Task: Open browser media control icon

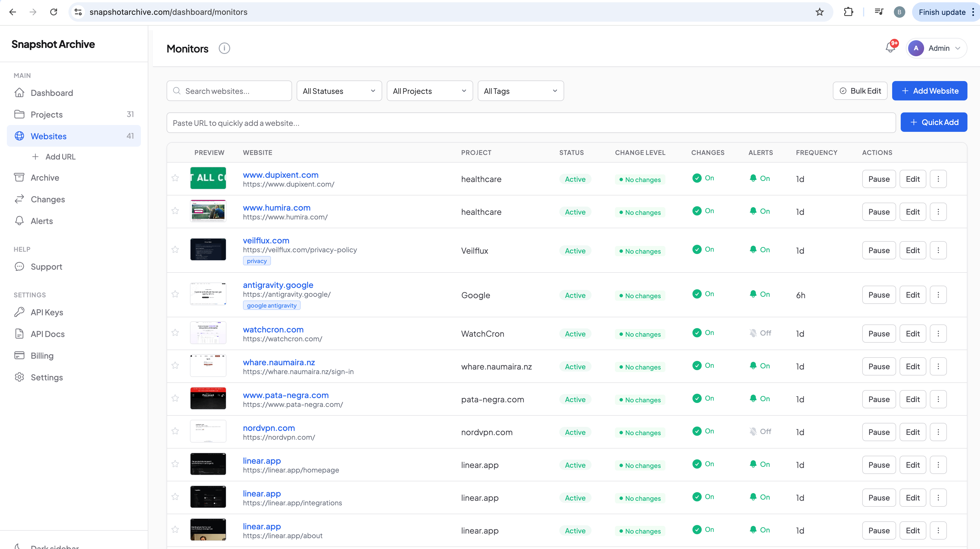Action: (879, 12)
